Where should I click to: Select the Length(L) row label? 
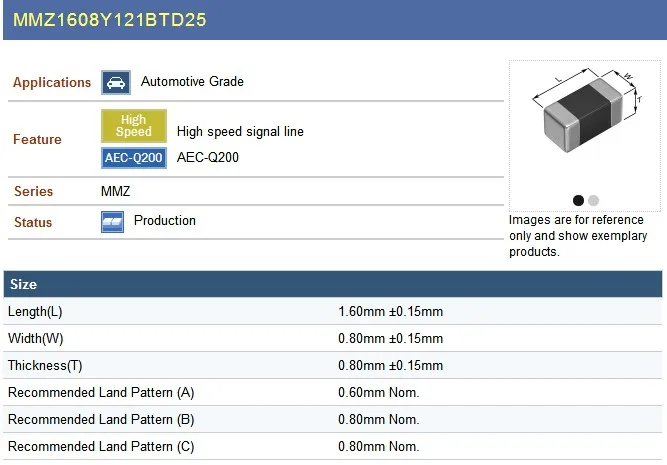[35, 312]
